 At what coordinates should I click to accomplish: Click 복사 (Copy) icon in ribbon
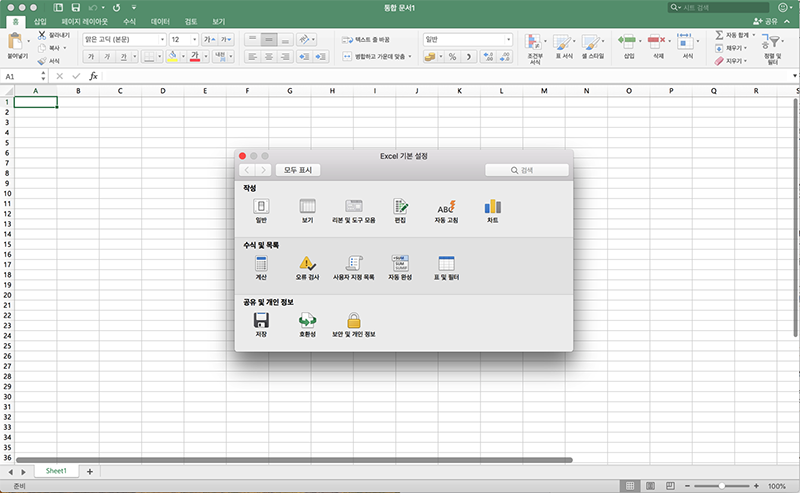[42, 48]
